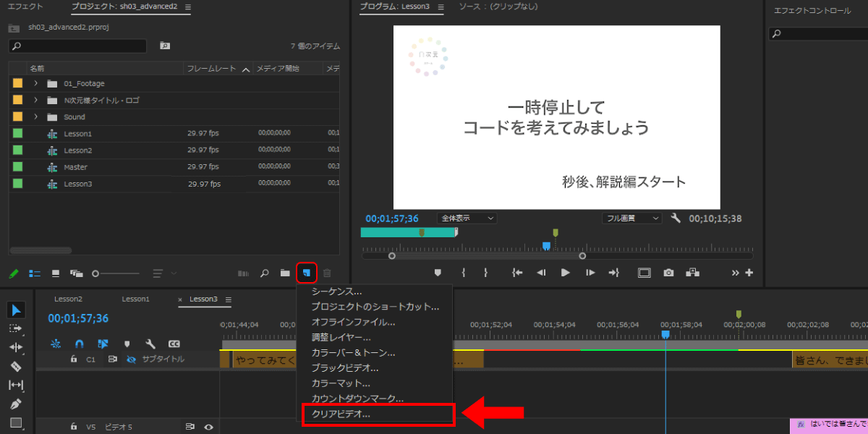Click the Automate to Sequence icon
The height and width of the screenshot is (434, 868).
[243, 273]
